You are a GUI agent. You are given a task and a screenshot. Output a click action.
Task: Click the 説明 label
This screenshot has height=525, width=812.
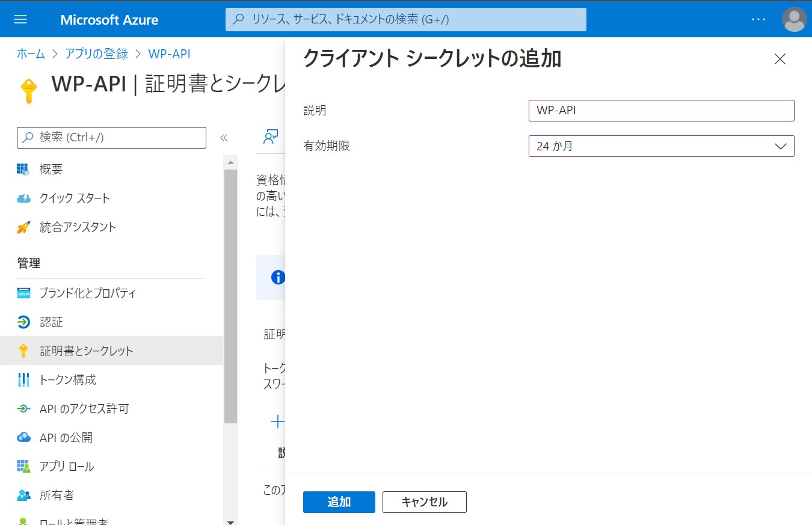tap(315, 111)
